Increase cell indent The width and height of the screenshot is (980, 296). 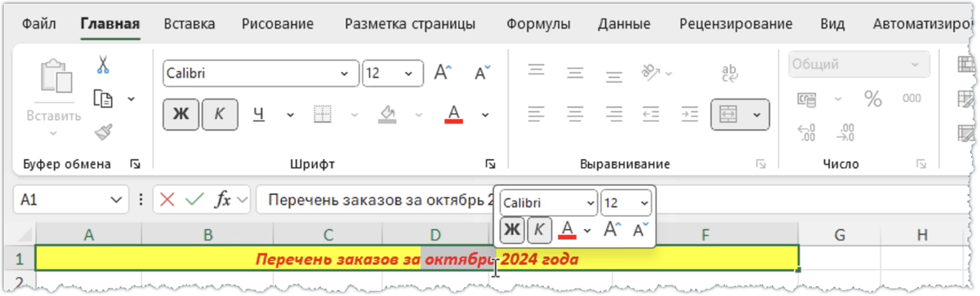(x=690, y=114)
